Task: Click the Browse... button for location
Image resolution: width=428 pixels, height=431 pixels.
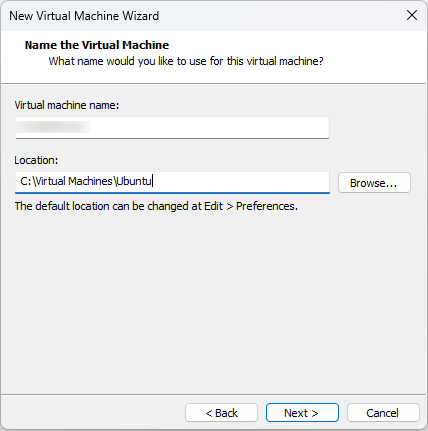Action: pyautogui.click(x=374, y=183)
